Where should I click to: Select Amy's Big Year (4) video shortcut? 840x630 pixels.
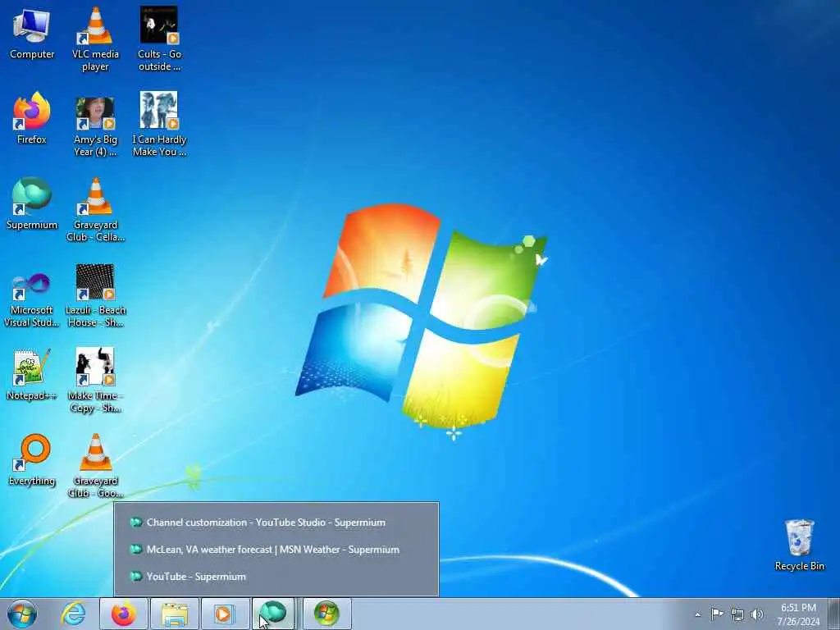(95, 126)
